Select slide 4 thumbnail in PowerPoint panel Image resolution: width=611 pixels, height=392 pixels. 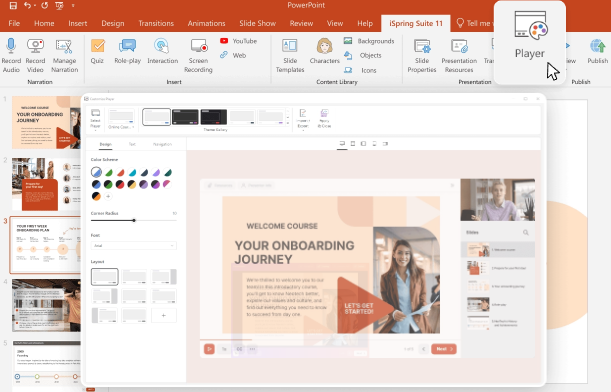(46, 305)
